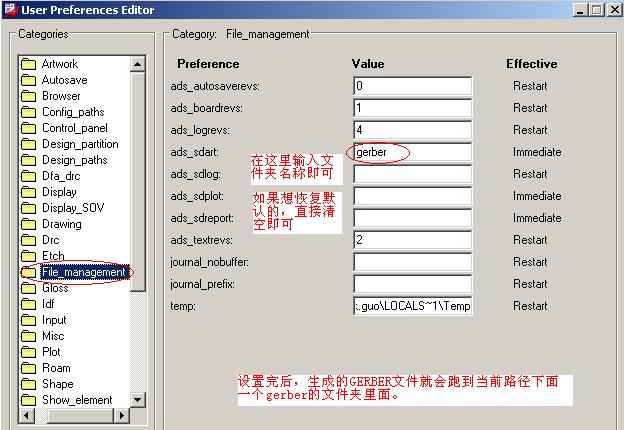624x430 pixels.
Task: Select the Design_partition category
Action: (80, 144)
